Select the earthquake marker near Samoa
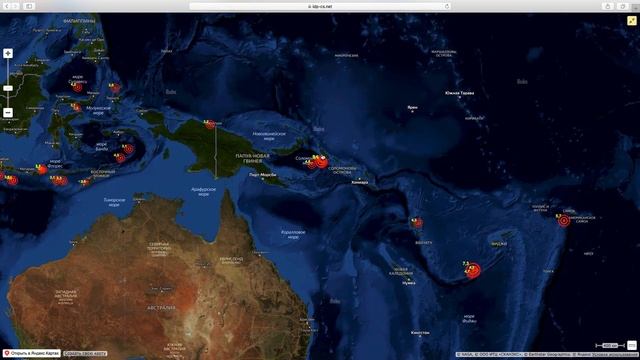 click(564, 220)
